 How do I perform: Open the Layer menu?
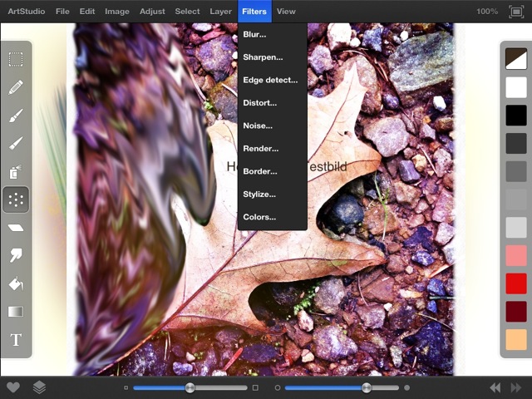[x=220, y=12]
